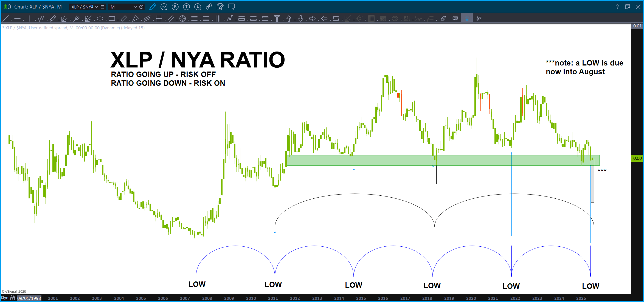
Task: Select the ellipse drawing tool
Action: tap(100, 19)
